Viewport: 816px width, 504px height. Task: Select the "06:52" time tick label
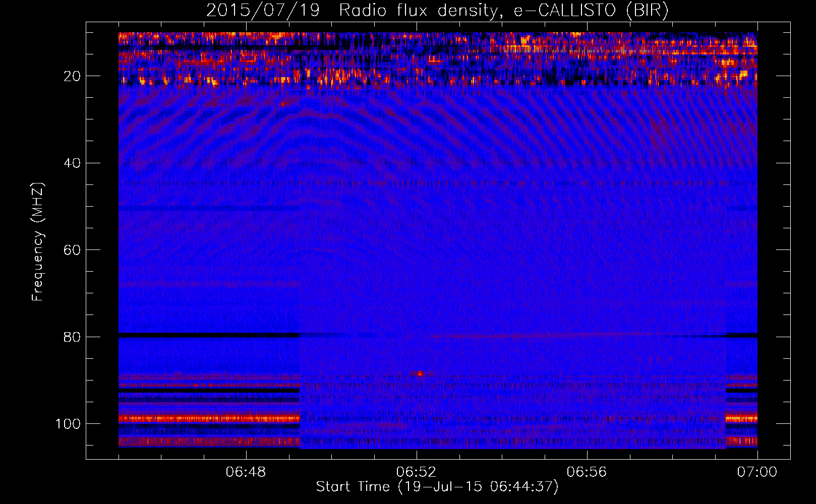point(417,472)
